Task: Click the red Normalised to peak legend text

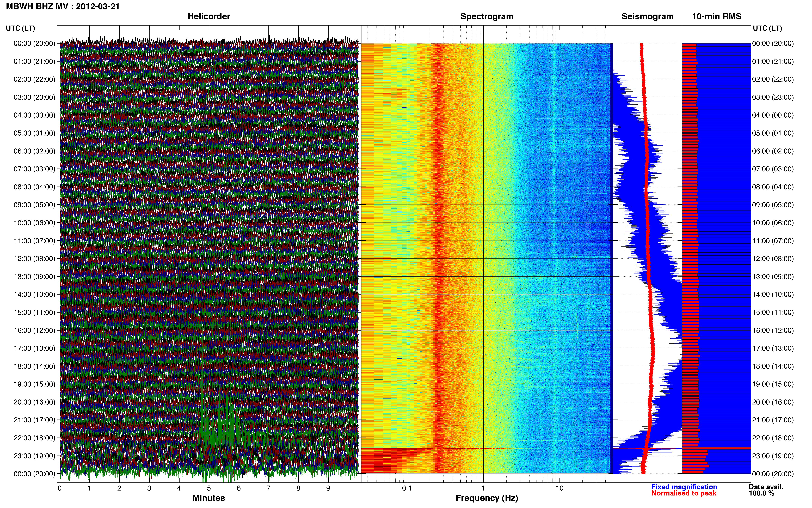Action: point(684,493)
